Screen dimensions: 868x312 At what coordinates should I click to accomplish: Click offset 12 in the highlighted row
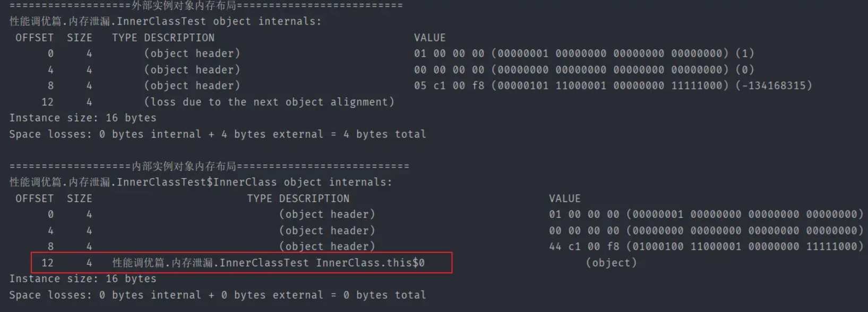tap(47, 263)
